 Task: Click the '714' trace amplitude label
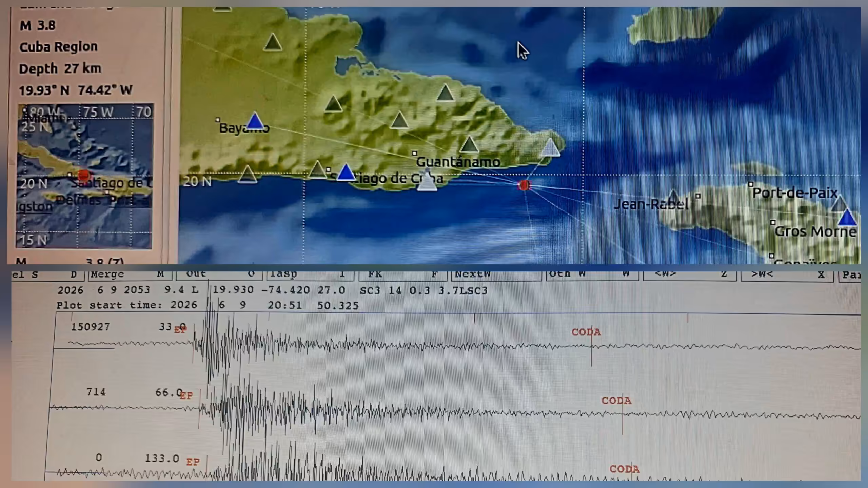tap(96, 392)
